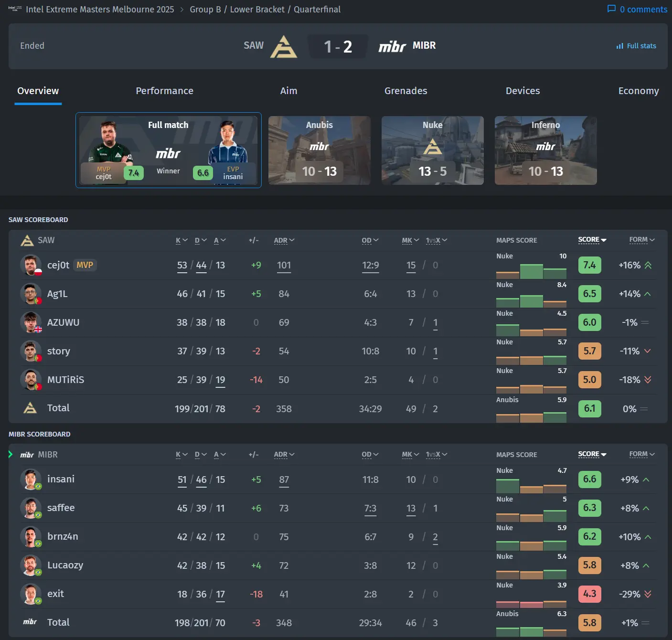Image resolution: width=672 pixels, height=640 pixels.
Task: Sort SAW scoreboard by OD
Action: [x=370, y=240]
